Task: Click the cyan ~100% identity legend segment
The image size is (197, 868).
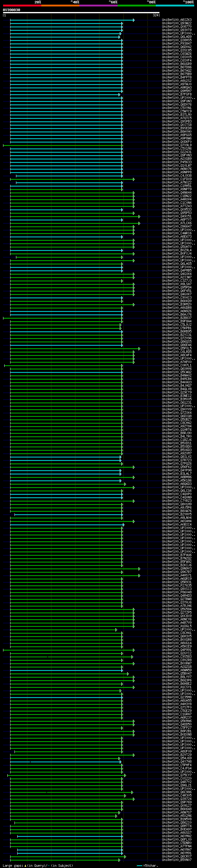Action: tap(175, 6)
